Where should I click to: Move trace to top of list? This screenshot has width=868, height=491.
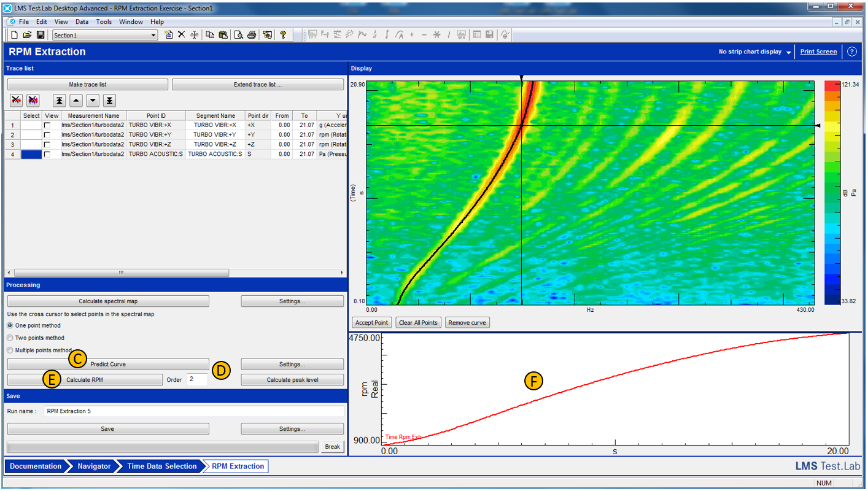60,100
